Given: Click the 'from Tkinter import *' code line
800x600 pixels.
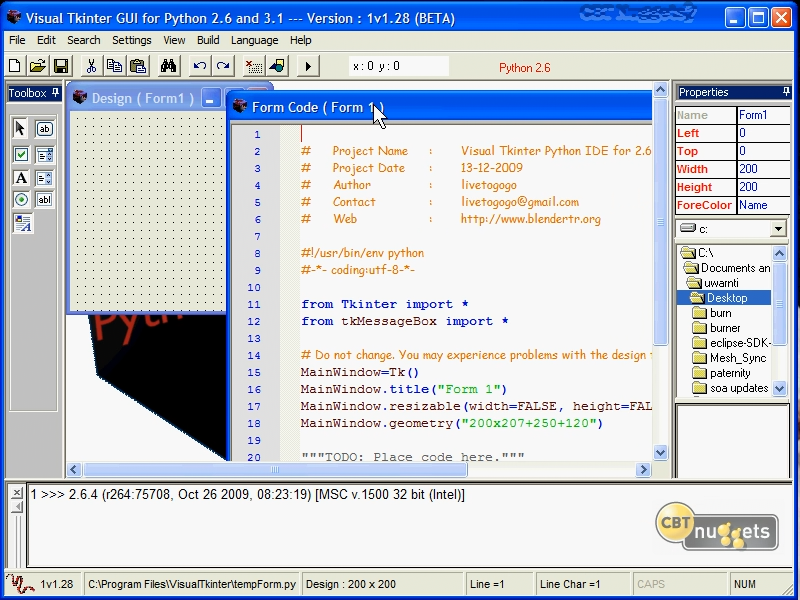Looking at the screenshot, I should click(x=385, y=305).
